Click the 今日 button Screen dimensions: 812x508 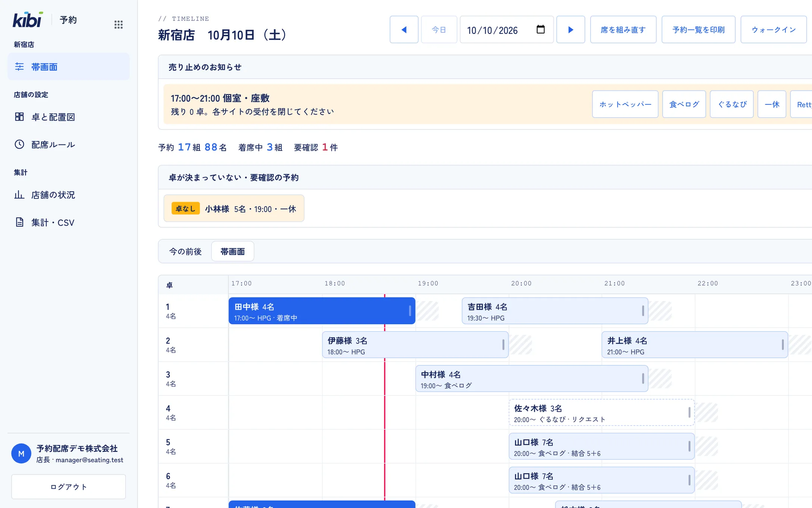click(x=439, y=29)
